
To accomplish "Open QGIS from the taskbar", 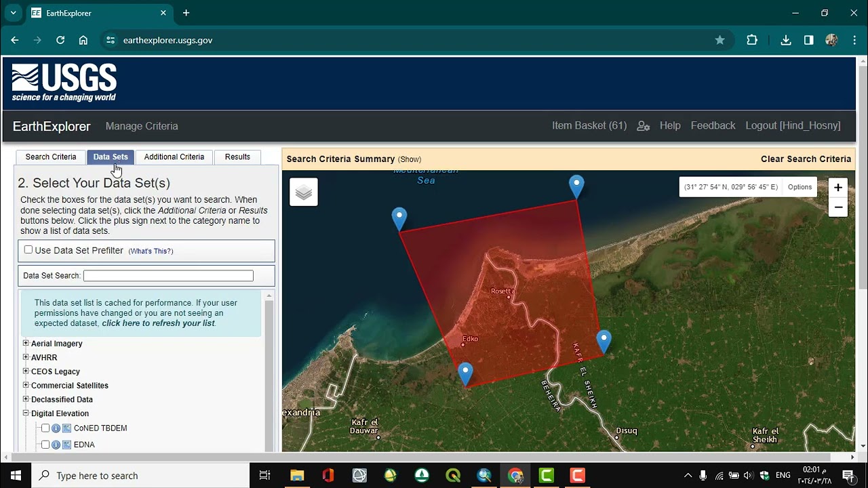I will tap(453, 476).
